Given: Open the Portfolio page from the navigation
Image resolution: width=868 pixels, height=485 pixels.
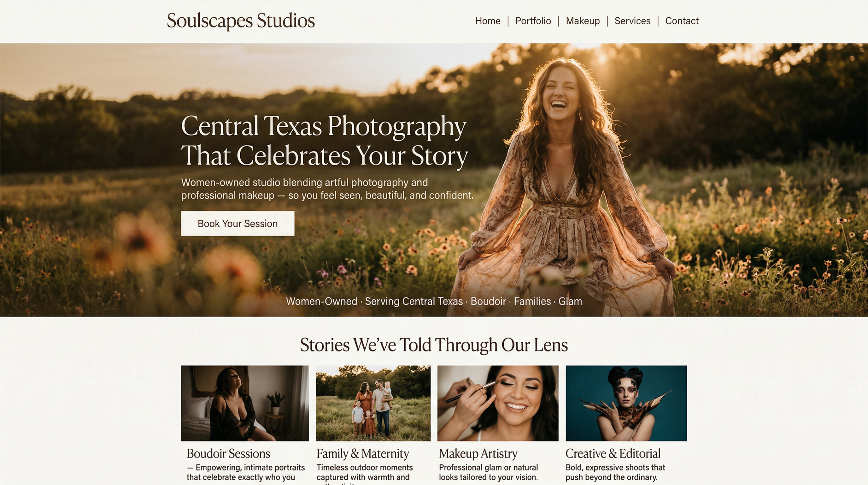Looking at the screenshot, I should tap(533, 21).
